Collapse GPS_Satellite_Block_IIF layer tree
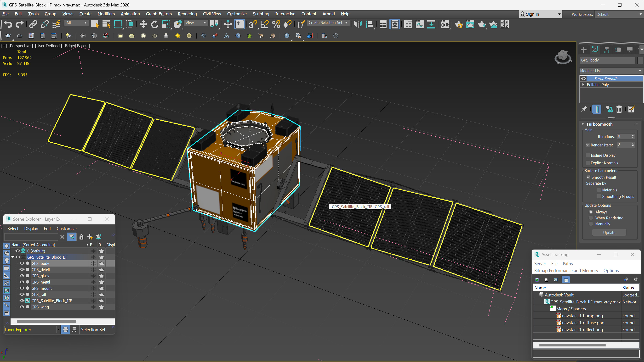 12,257
